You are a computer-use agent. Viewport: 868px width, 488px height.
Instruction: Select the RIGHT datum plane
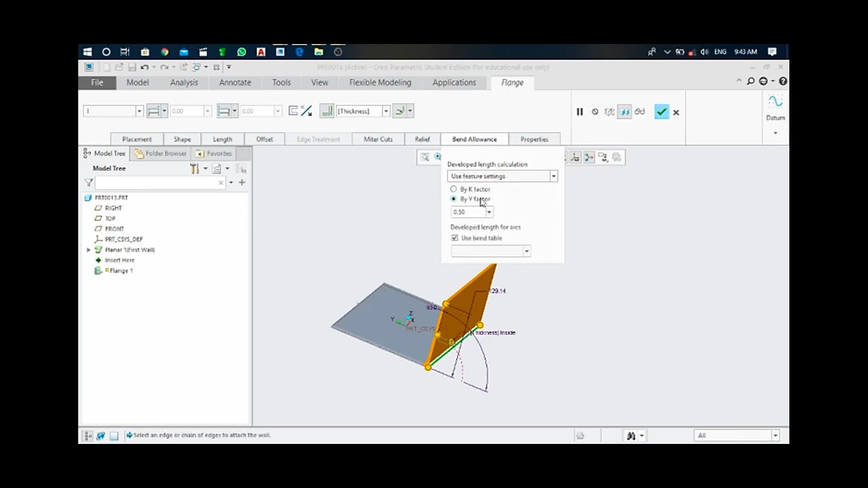[113, 208]
